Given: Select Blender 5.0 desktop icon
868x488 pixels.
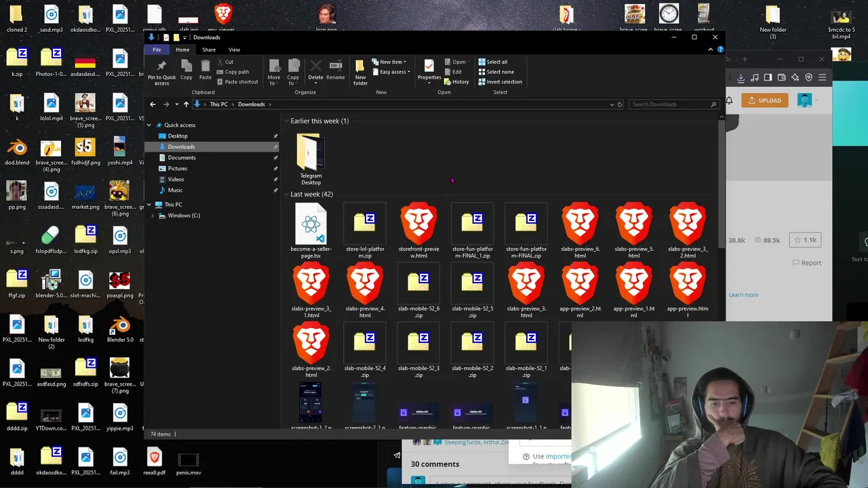Looking at the screenshot, I should (119, 330).
